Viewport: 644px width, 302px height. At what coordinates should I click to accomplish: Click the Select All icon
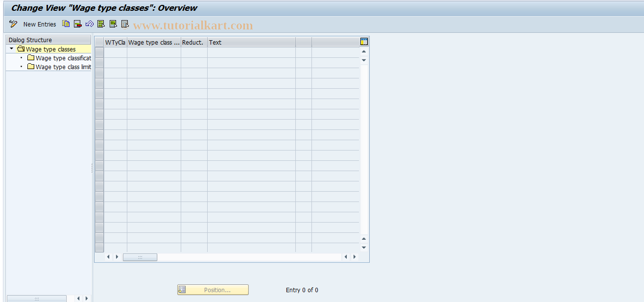tap(101, 24)
